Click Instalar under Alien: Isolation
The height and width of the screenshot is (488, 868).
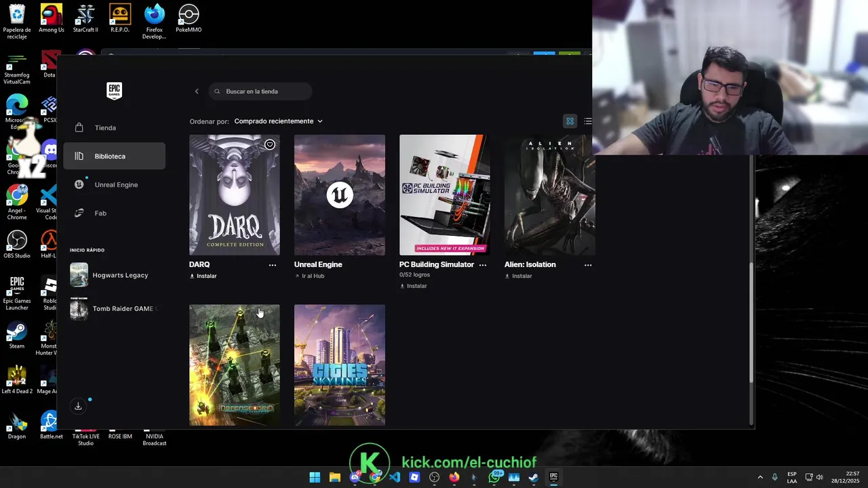(519, 276)
